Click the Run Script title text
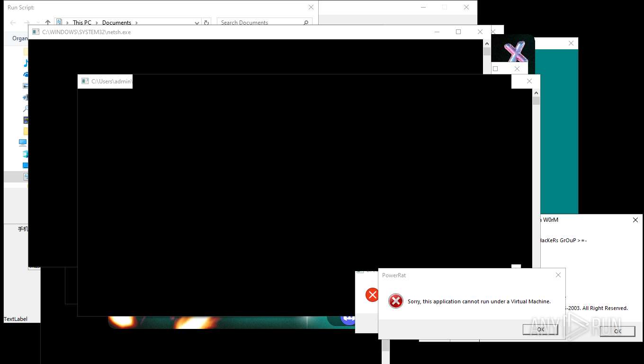 21,8
